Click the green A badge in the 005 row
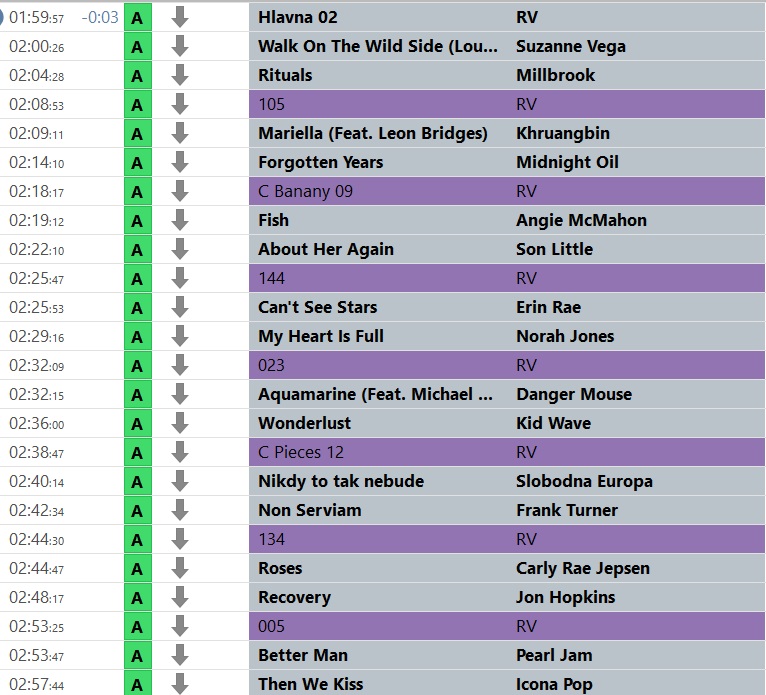Screen dimensions: 766x695 (x=138, y=627)
